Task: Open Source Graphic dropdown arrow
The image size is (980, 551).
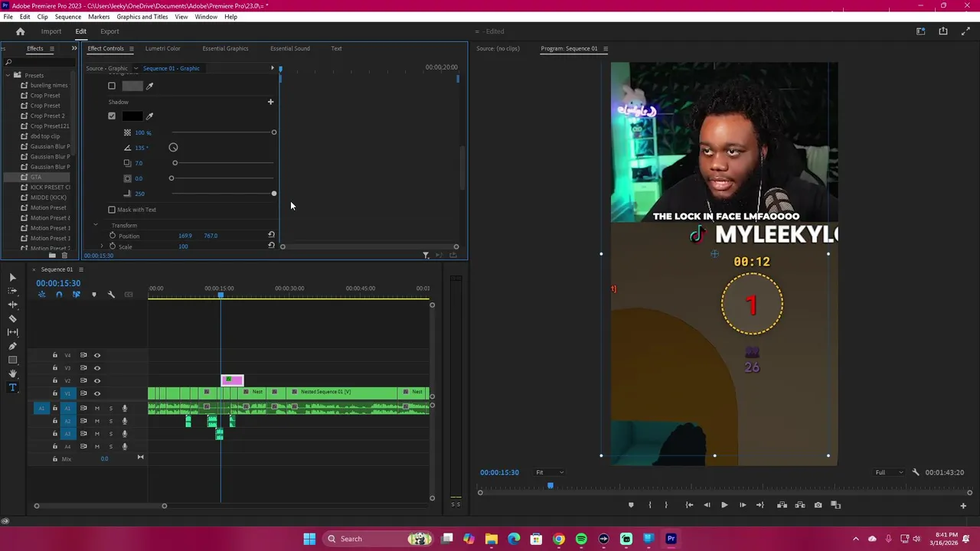Action: pos(136,68)
